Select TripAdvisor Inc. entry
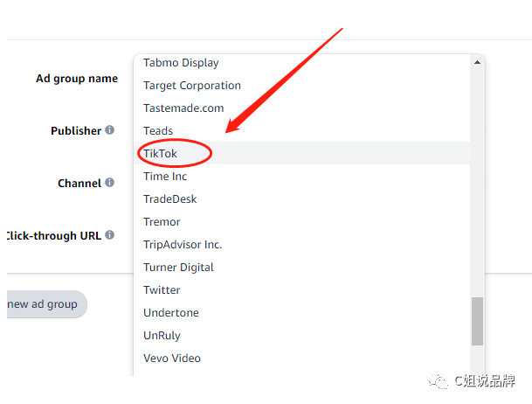 coord(302,245)
